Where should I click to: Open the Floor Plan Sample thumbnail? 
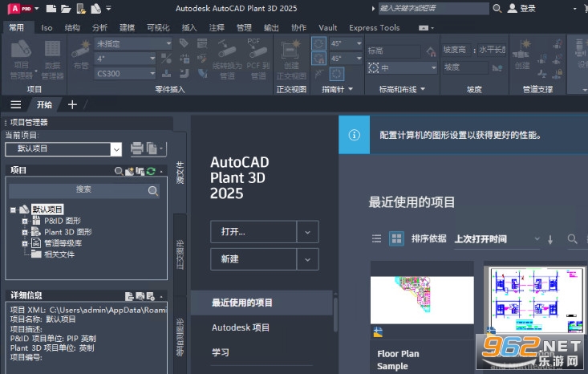(x=422, y=300)
